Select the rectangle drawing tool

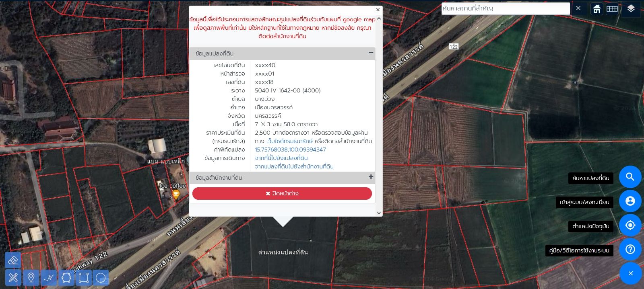click(84, 278)
